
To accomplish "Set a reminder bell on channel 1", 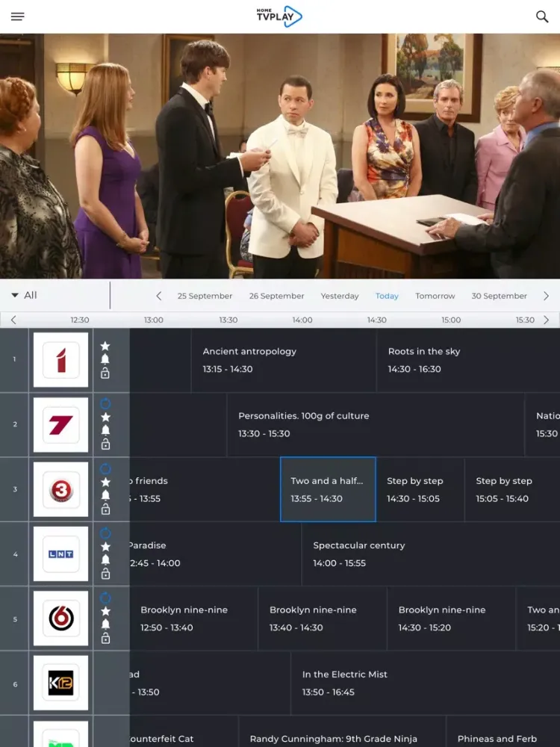I will point(105,359).
